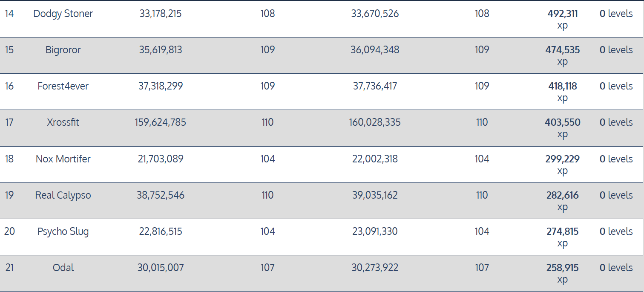
Task: Select rank number 18 cell
Action: pos(9,159)
